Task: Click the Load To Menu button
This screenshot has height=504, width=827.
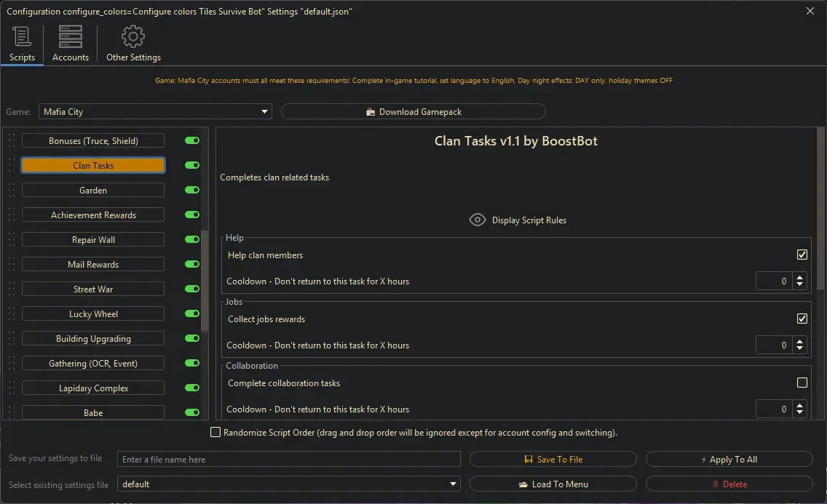Action: (x=553, y=484)
